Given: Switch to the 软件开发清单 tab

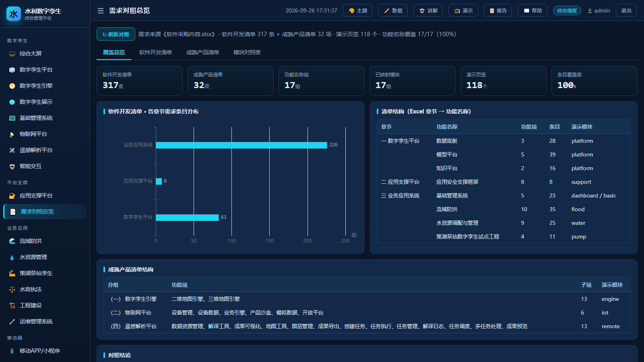Looking at the screenshot, I should point(155,52).
